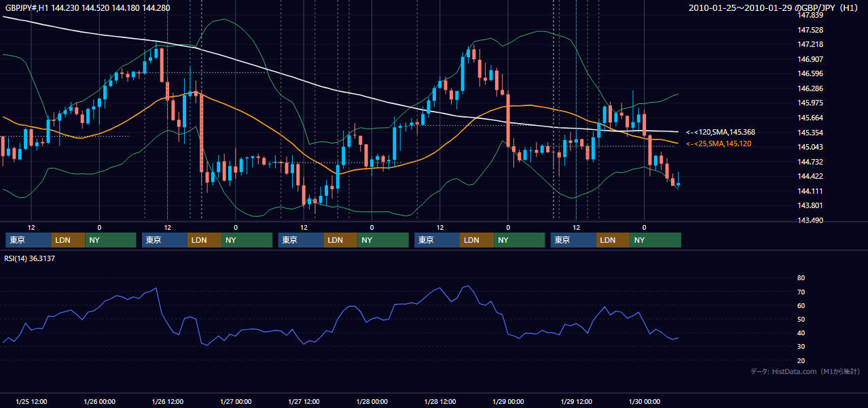This screenshot has height=408, width=868.
Task: Pick the RSI level 30 label
Action: (x=801, y=347)
